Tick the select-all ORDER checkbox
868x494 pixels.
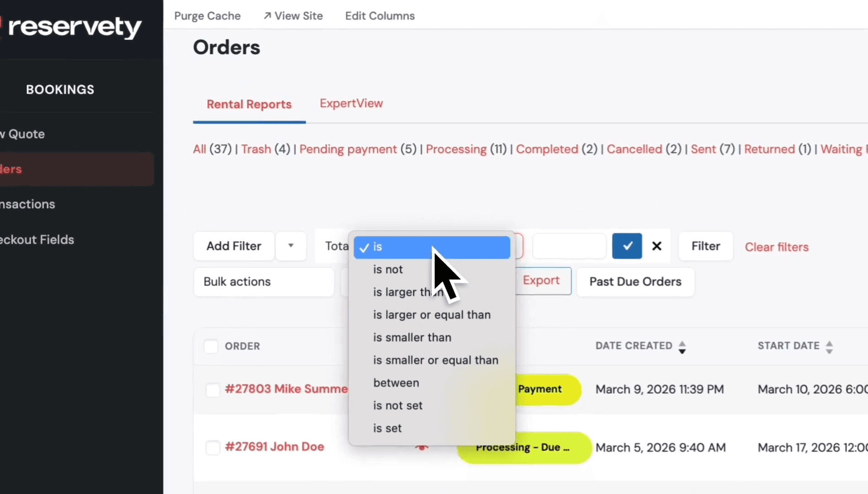[x=211, y=346]
